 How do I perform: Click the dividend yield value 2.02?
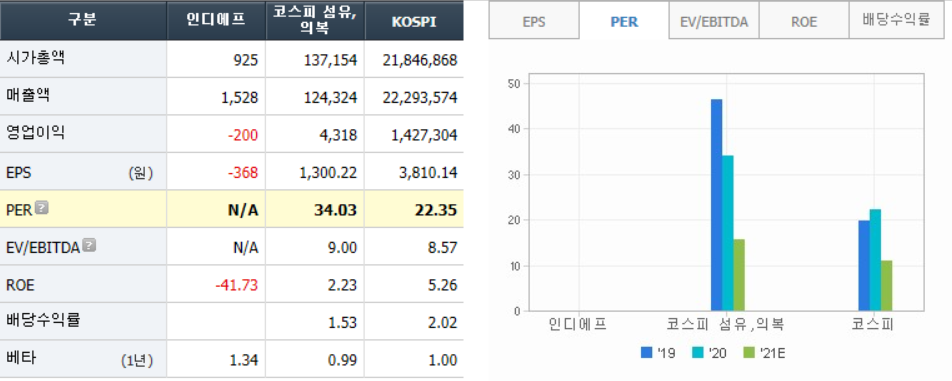point(444,322)
